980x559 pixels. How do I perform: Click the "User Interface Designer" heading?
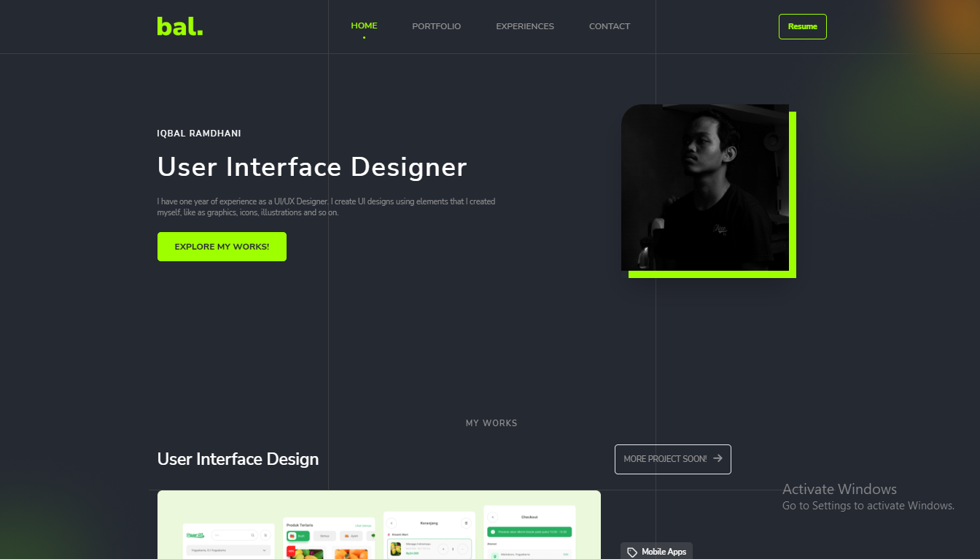tap(312, 167)
